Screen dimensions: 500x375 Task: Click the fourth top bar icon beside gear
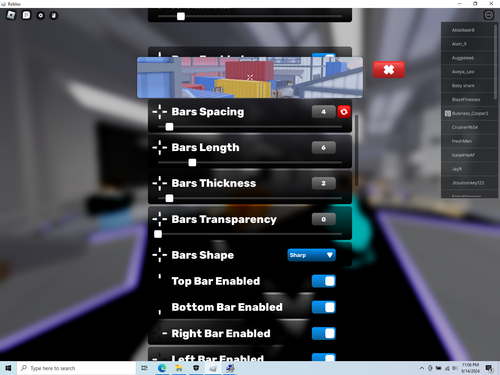54,15
